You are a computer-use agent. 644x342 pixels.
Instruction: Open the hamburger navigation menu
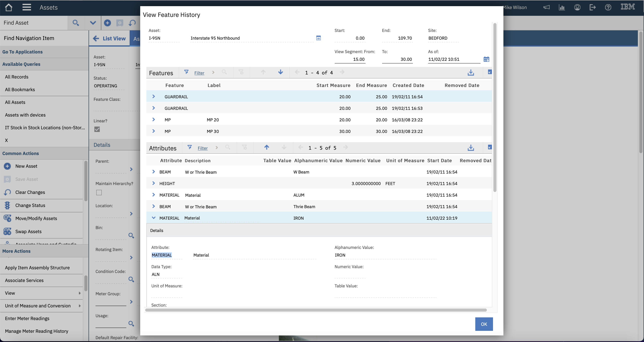(27, 7)
